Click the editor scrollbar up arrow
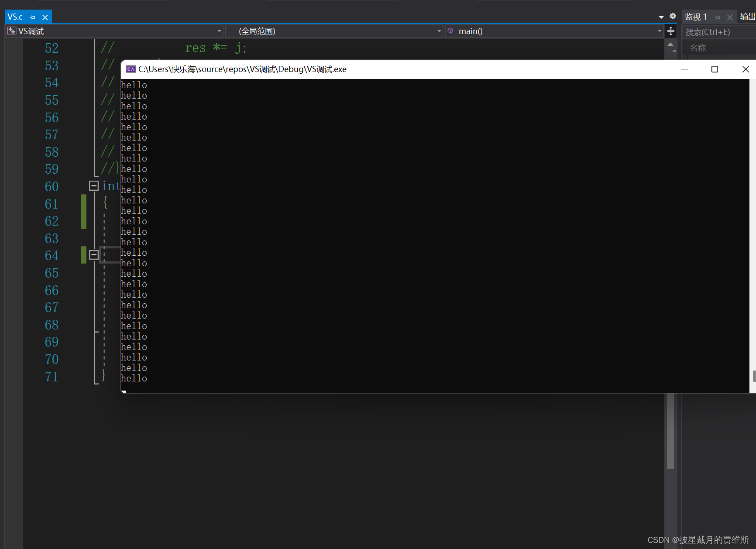This screenshot has width=756, height=549. [x=670, y=44]
